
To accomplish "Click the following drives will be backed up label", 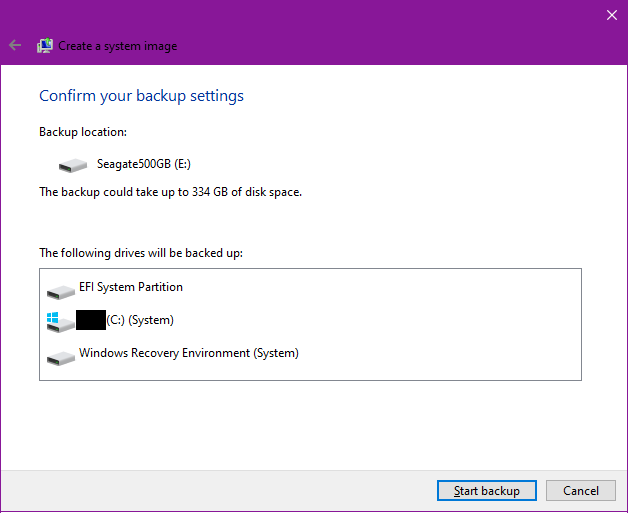I will [141, 253].
